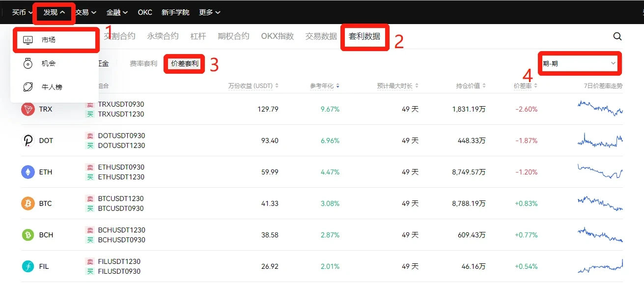Click the FIL coin logo
The image size is (644, 287).
point(28,266)
